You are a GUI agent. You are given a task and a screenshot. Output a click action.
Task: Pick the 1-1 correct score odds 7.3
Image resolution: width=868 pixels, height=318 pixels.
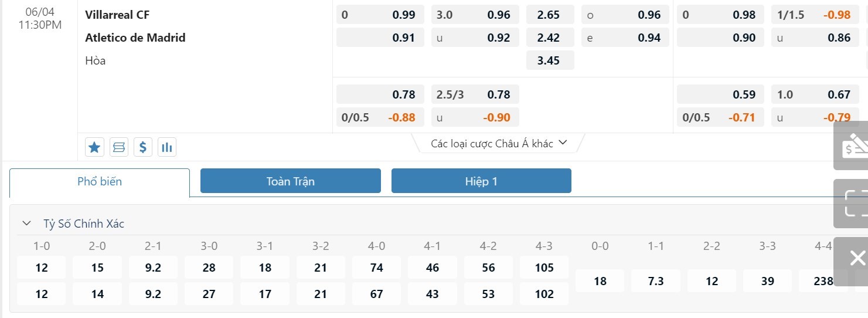tap(656, 281)
